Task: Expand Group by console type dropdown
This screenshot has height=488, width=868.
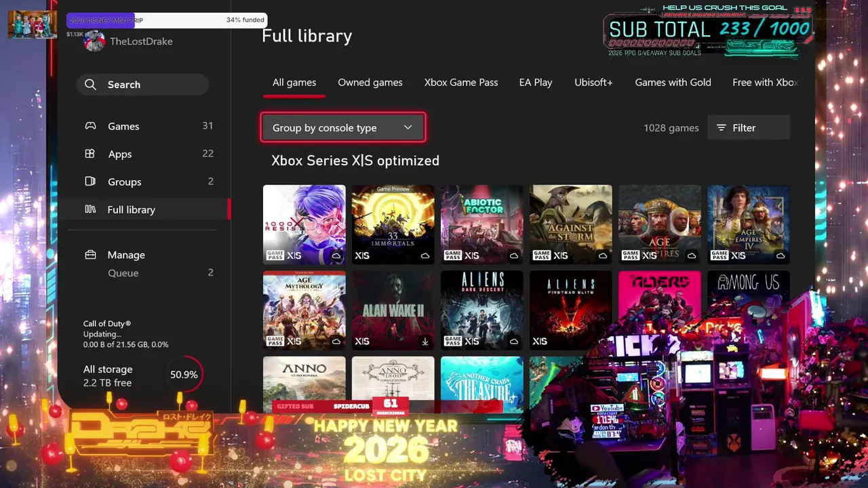Action: [342, 127]
